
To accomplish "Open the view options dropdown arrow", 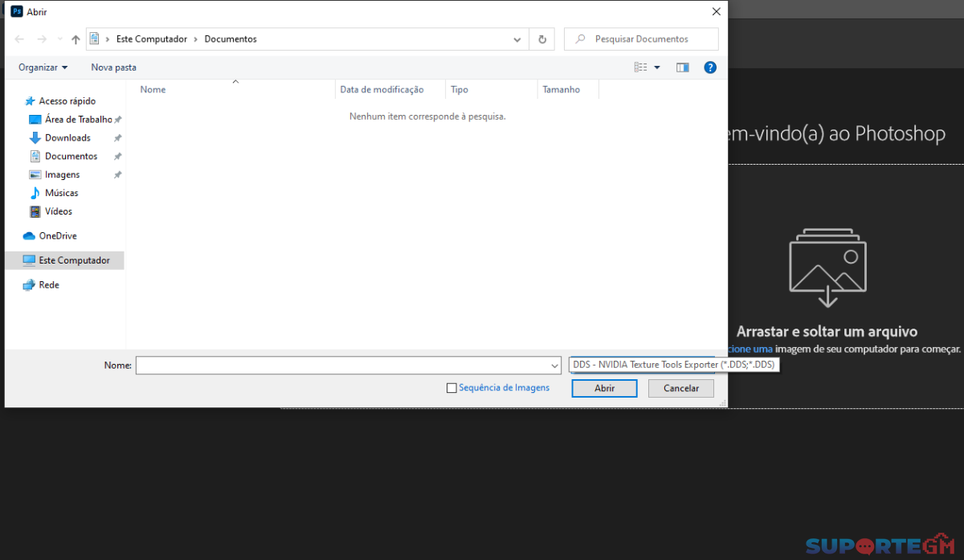I will click(657, 67).
